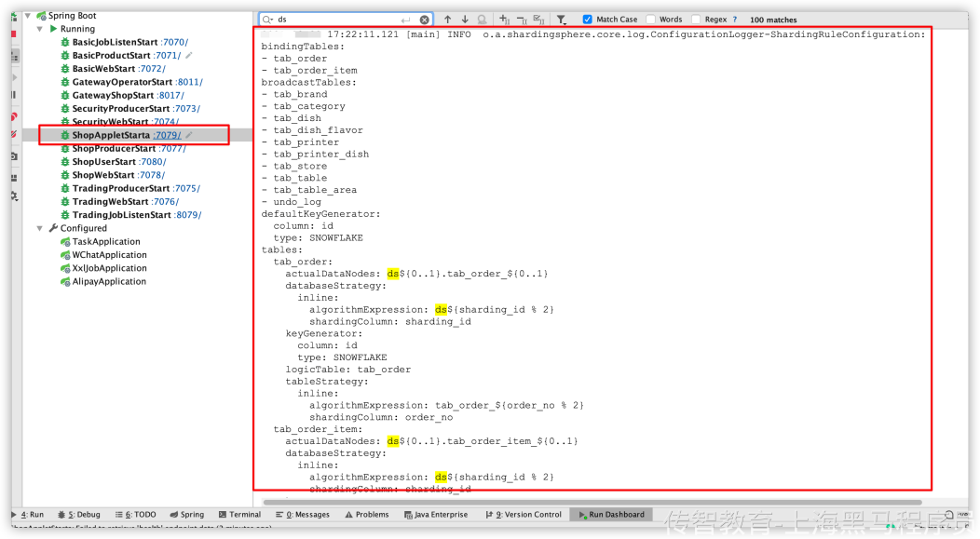Open the Java Enterprise tab

pos(436,515)
